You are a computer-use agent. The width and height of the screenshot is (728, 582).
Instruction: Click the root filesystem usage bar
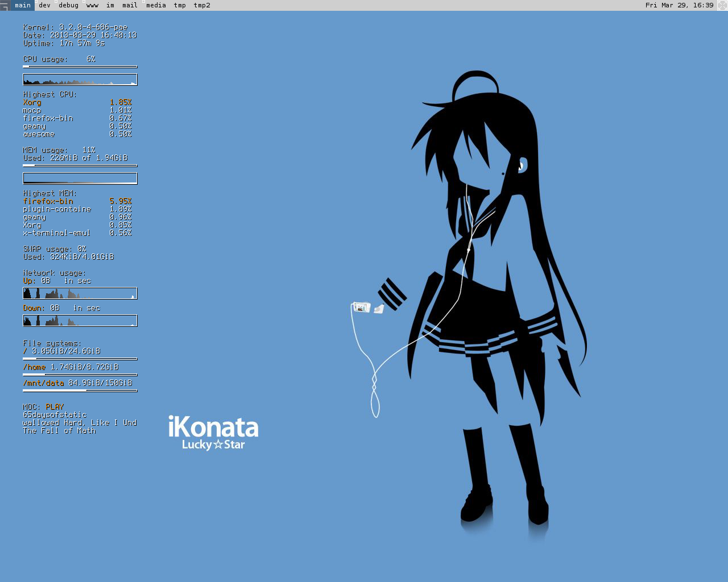(x=80, y=359)
